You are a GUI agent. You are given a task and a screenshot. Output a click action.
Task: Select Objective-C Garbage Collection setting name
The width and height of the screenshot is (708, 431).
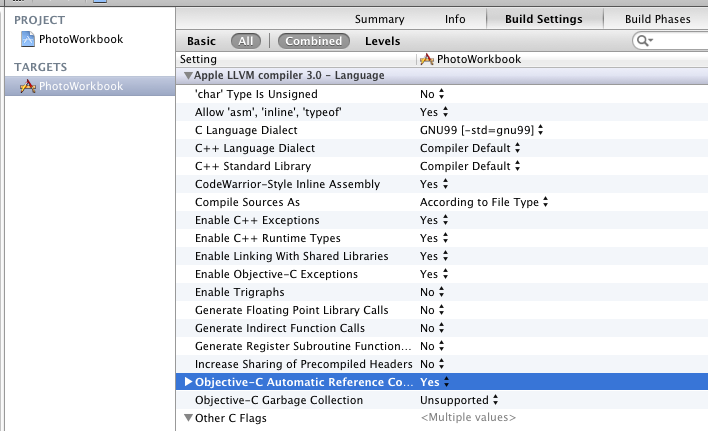[279, 400]
